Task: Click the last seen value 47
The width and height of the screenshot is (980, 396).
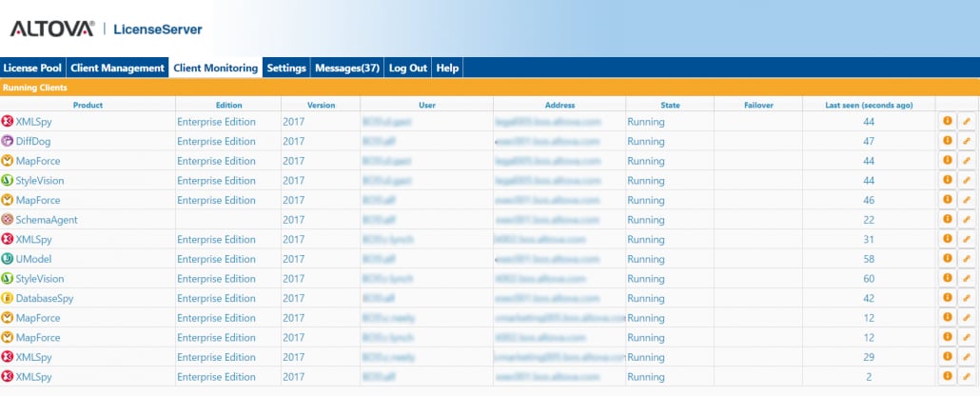Action: [869, 142]
